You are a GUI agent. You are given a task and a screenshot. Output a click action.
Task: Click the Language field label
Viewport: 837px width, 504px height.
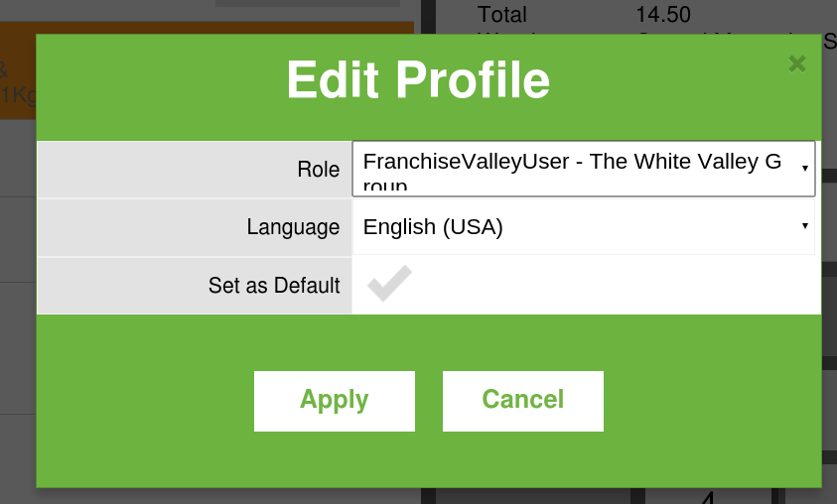pyautogui.click(x=293, y=227)
